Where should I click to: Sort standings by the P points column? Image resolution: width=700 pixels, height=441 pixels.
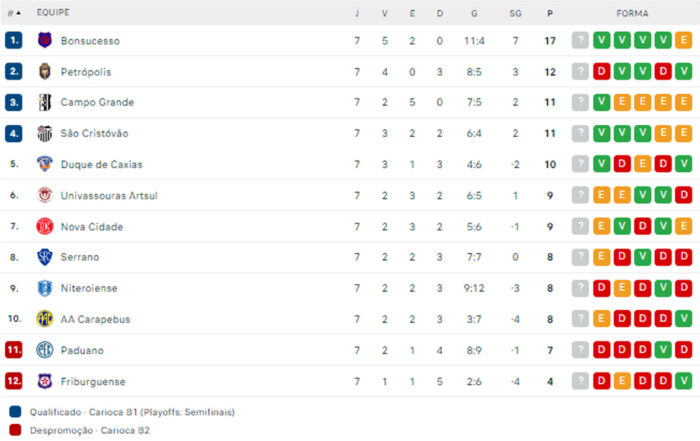(x=549, y=14)
